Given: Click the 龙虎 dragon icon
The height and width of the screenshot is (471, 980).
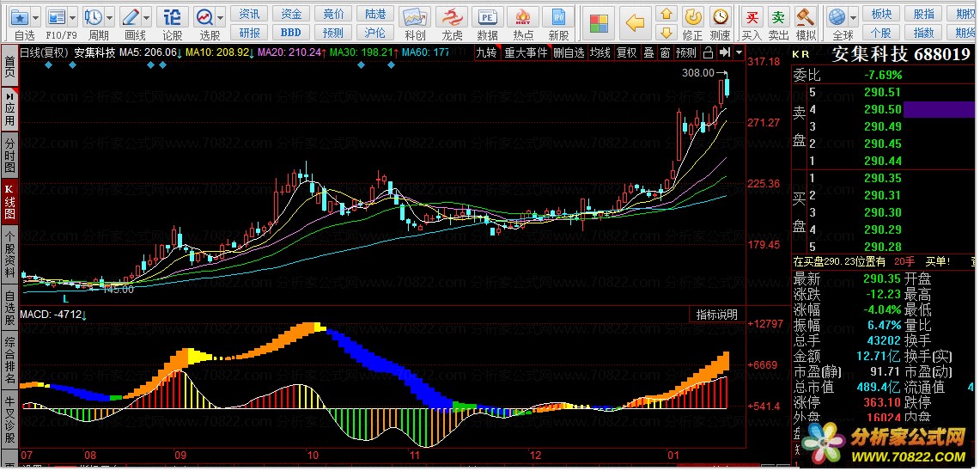Looking at the screenshot, I should (452, 18).
